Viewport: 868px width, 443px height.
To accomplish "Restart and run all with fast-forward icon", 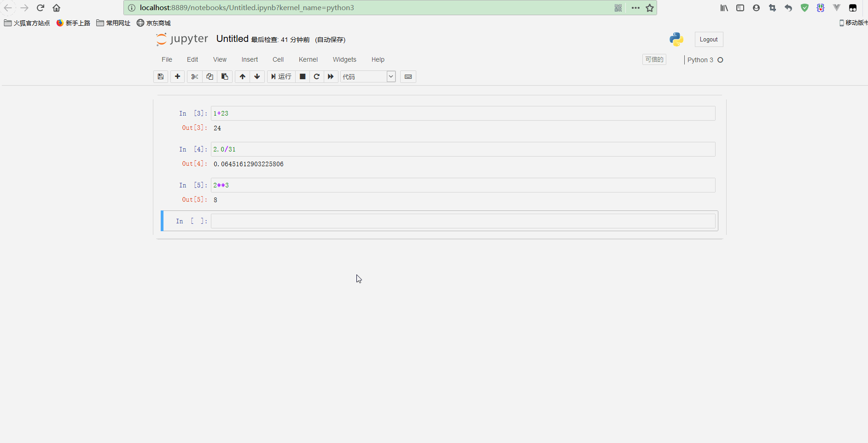I will (331, 76).
